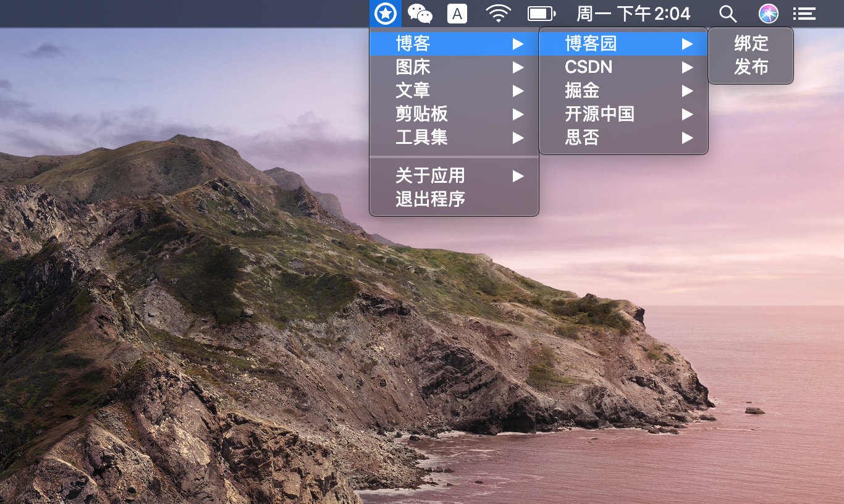Expand the arrow beside 博客园
The height and width of the screenshot is (504, 844).
[687, 44]
